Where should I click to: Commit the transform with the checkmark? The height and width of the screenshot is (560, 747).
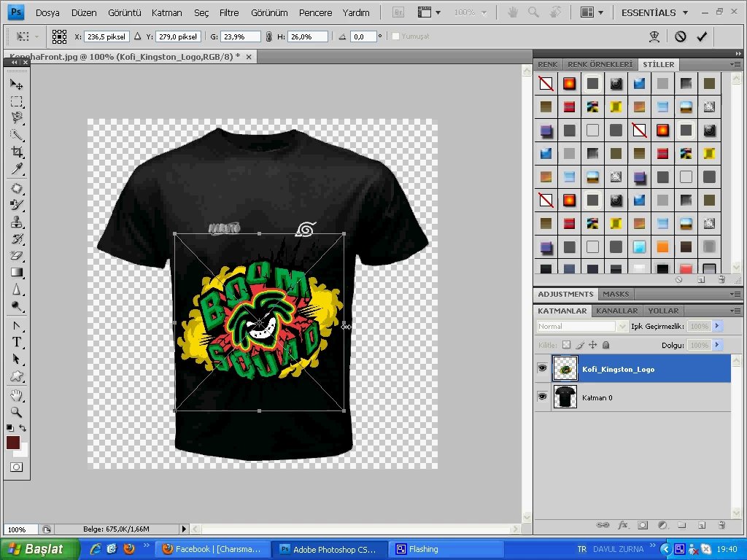702,36
